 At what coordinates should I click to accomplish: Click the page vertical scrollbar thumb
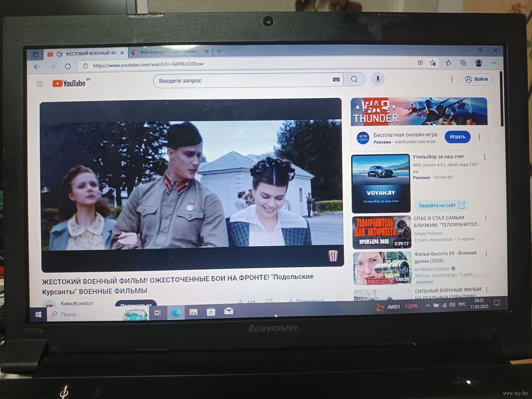coord(501,98)
